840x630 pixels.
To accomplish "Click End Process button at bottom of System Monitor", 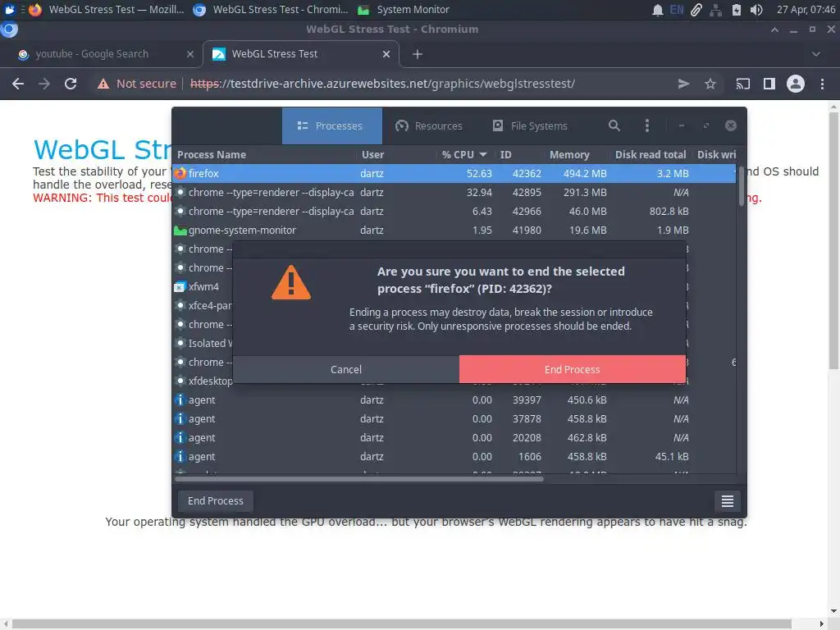I will (x=216, y=501).
